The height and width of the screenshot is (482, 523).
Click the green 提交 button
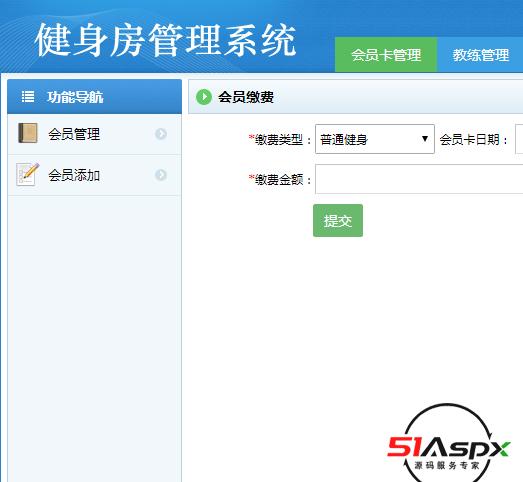tap(338, 220)
